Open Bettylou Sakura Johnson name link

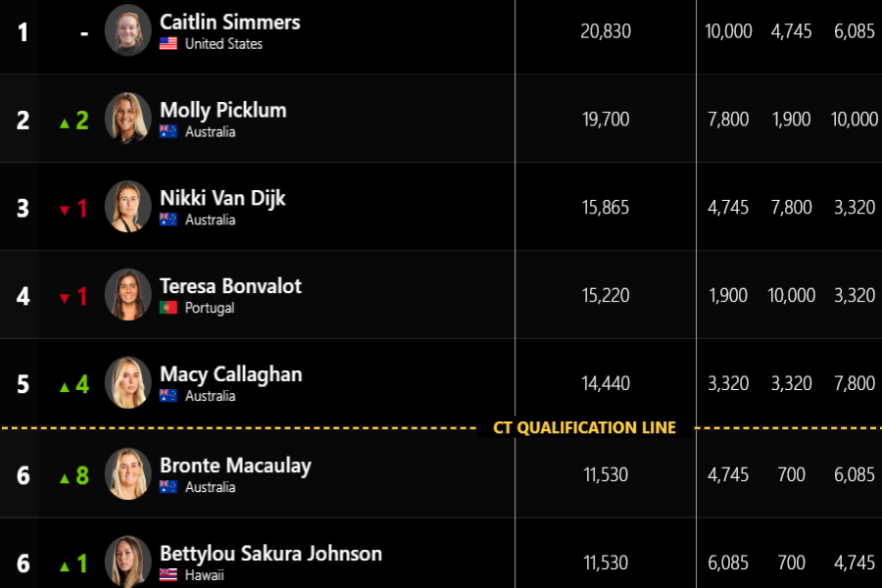(x=271, y=554)
